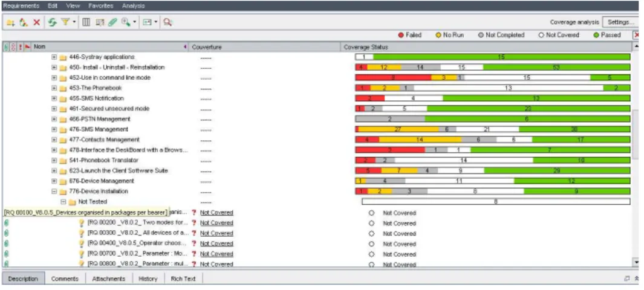
Task: Switch to the Comments tab
Action: [x=65, y=279]
